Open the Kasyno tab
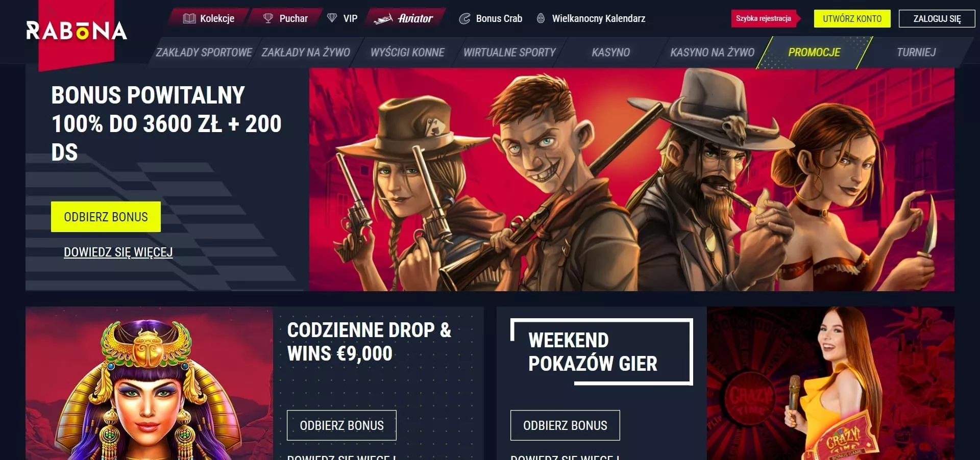The width and height of the screenshot is (980, 460). click(x=610, y=52)
